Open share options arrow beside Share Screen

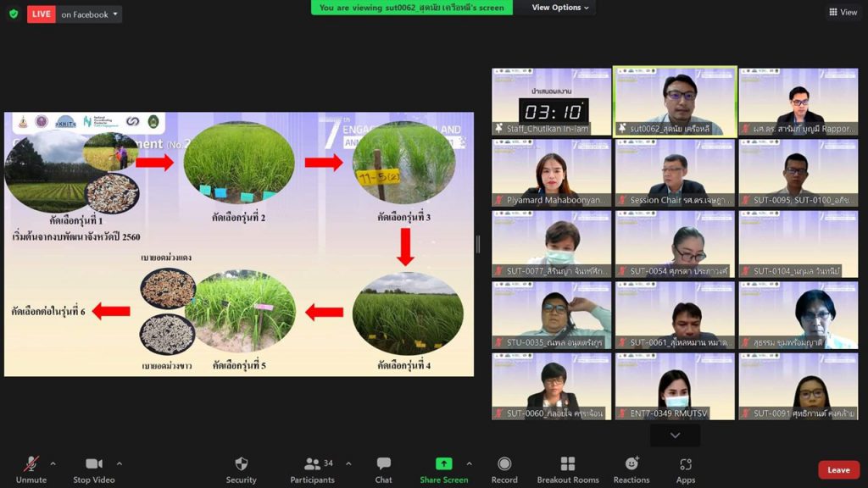469,463
